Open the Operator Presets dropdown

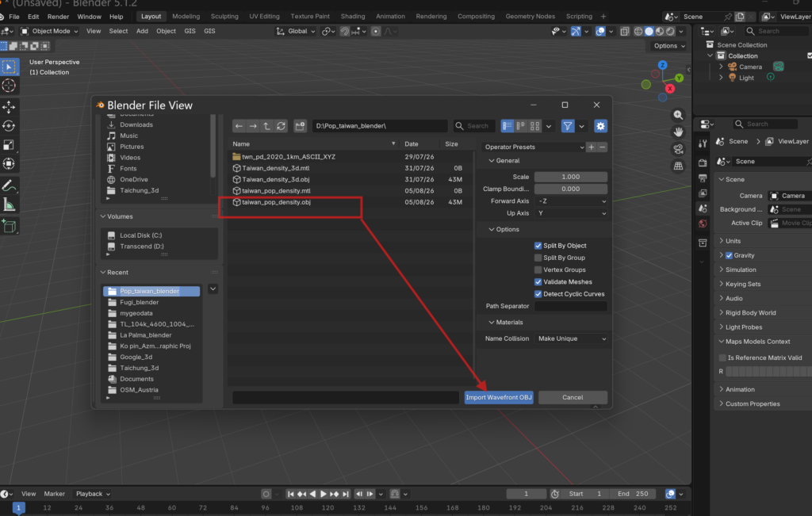click(x=534, y=147)
